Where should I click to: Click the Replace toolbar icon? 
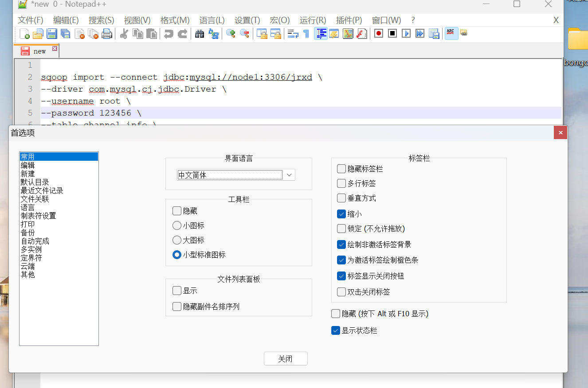pyautogui.click(x=213, y=34)
